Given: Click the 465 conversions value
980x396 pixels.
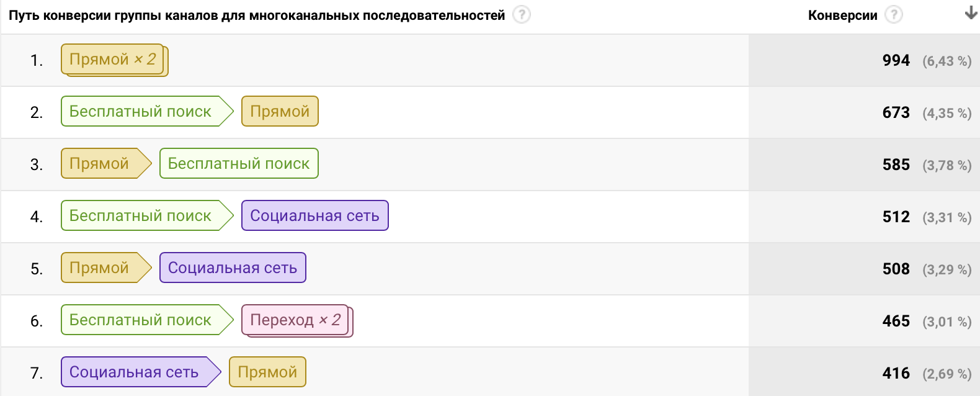Looking at the screenshot, I should (x=896, y=321).
